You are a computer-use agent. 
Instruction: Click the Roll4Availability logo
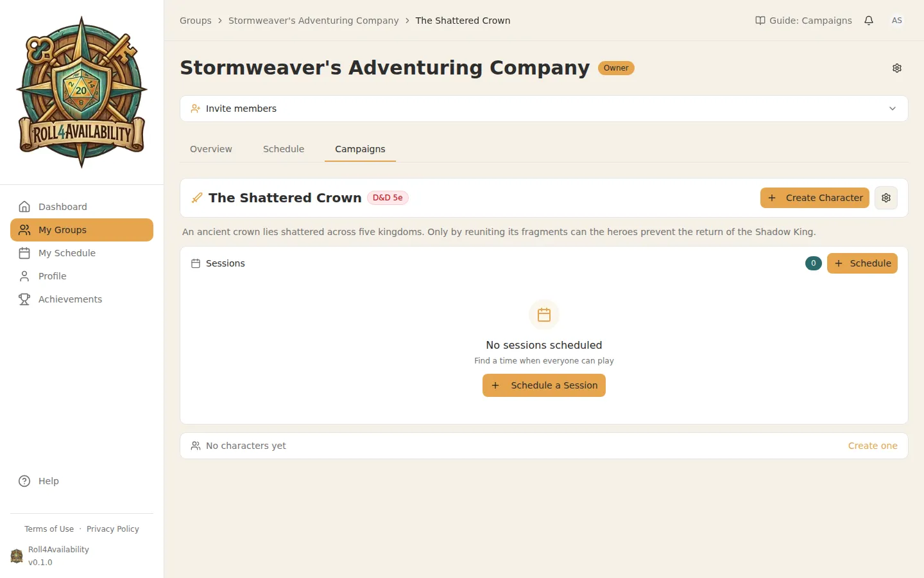point(81,92)
